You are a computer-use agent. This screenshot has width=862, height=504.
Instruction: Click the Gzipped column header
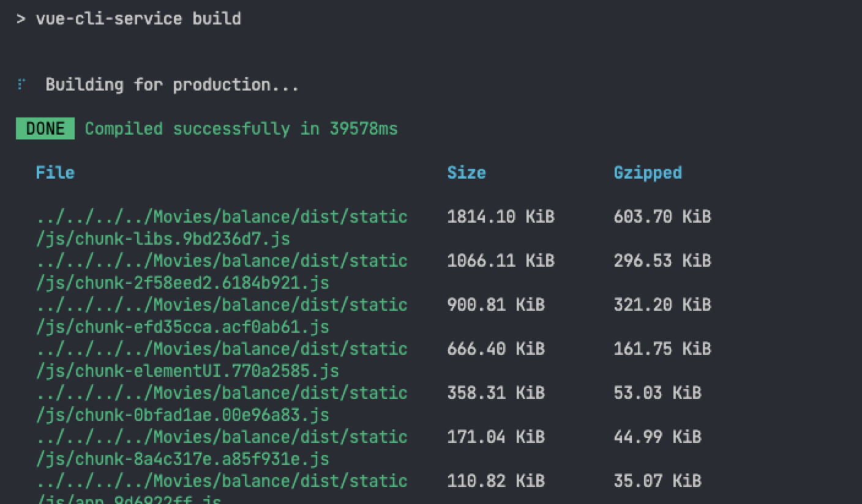click(647, 172)
